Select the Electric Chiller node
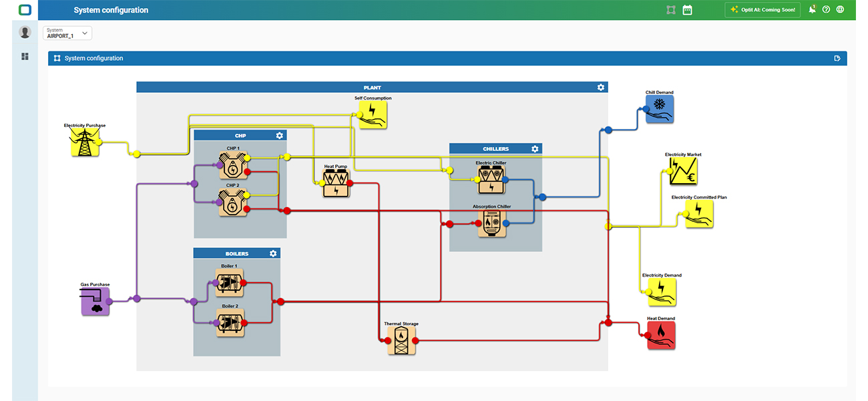Image resolution: width=868 pixels, height=401 pixels. click(x=491, y=180)
